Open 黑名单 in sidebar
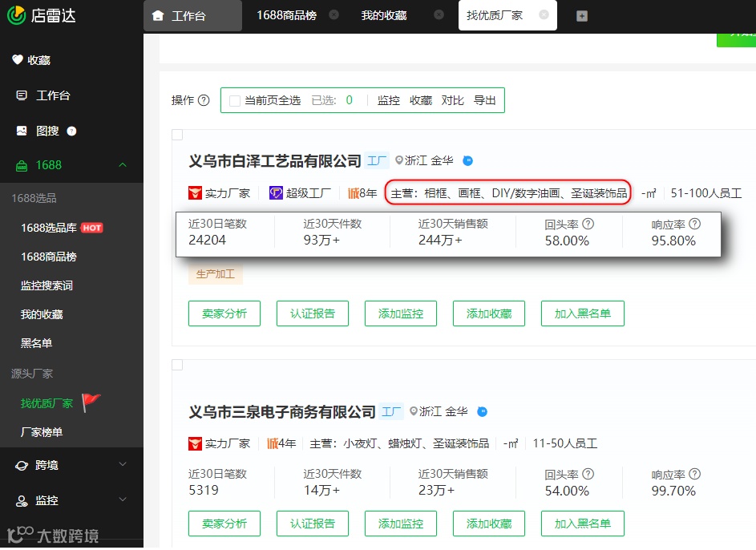 click(36, 343)
